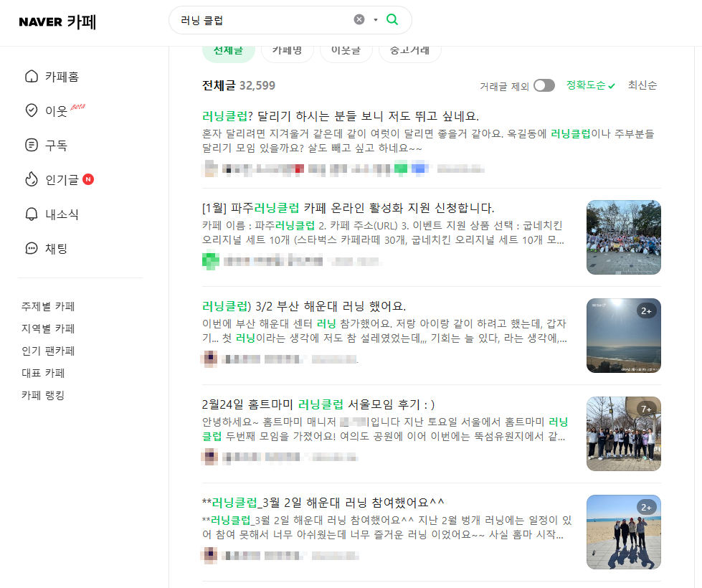This screenshot has height=588, width=702.
Task: Toggle the 거래글 제외 switch
Action: pyautogui.click(x=544, y=85)
